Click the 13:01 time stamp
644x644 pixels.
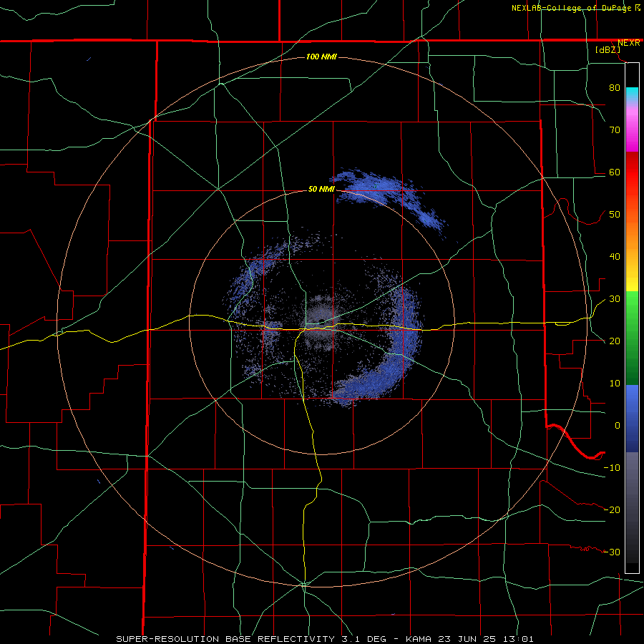point(519,639)
